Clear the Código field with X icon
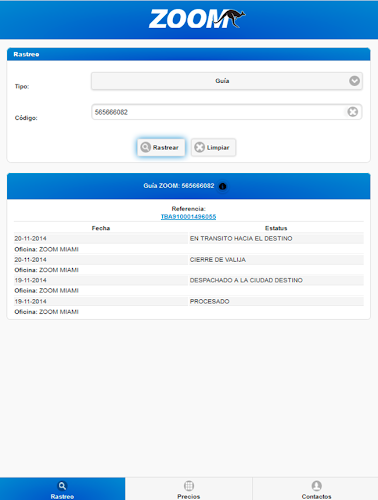This screenshot has width=378, height=500. coord(353,112)
